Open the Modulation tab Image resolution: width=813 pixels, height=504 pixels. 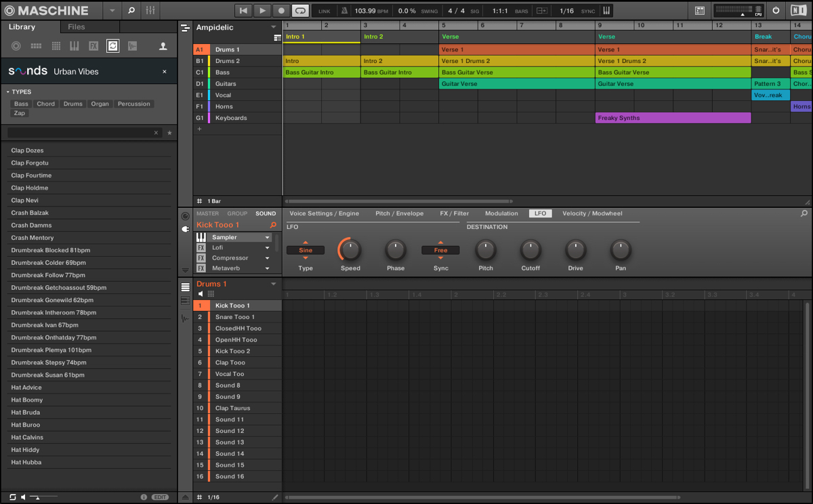pos(501,213)
